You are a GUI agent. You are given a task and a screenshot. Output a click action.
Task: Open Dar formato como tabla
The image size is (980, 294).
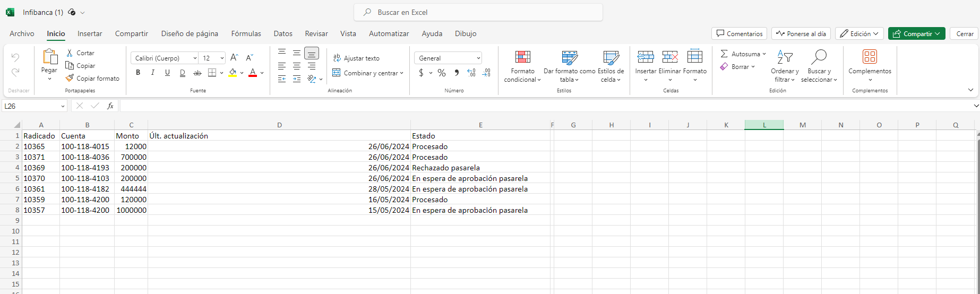click(569, 66)
